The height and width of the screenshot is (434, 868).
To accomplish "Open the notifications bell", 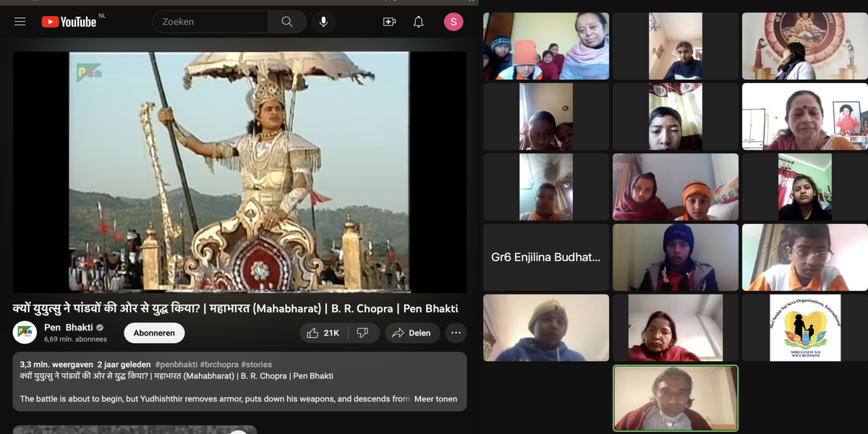I will point(418,22).
